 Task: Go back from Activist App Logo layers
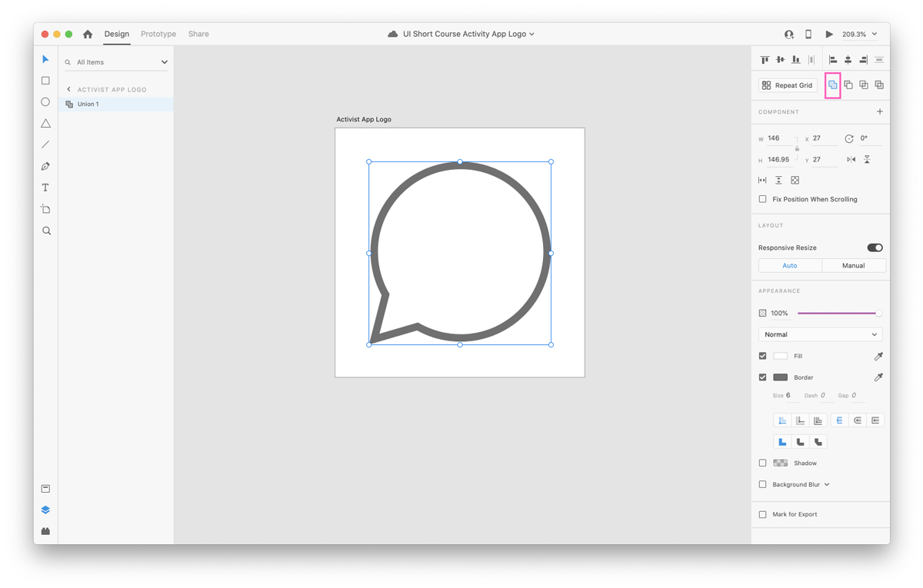point(68,89)
